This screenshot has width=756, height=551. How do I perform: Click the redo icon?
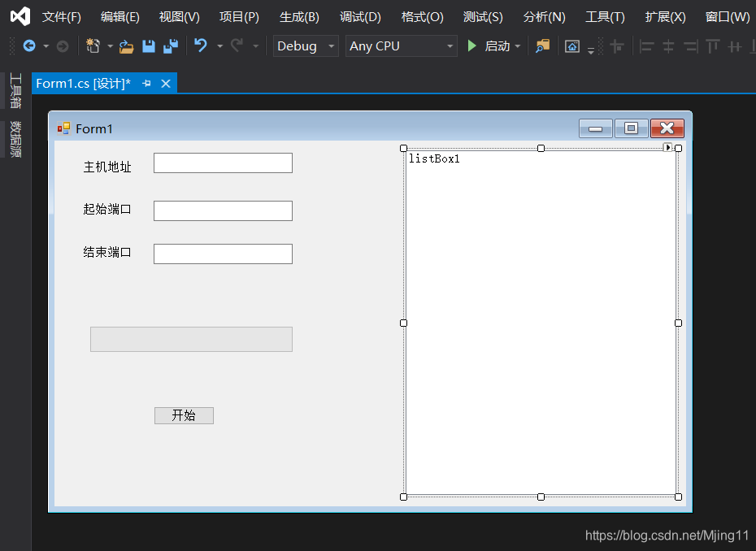tap(237, 46)
